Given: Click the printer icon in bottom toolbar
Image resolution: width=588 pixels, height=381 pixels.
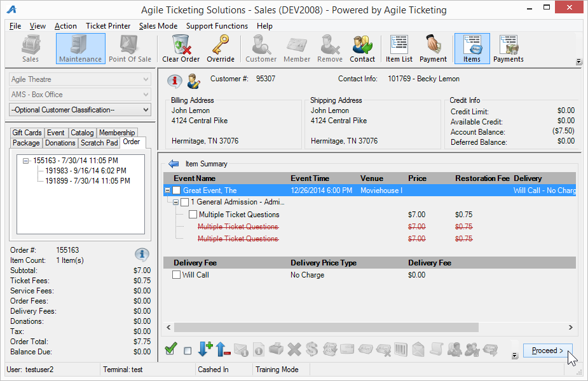Looking at the screenshot, I should 277,349.
